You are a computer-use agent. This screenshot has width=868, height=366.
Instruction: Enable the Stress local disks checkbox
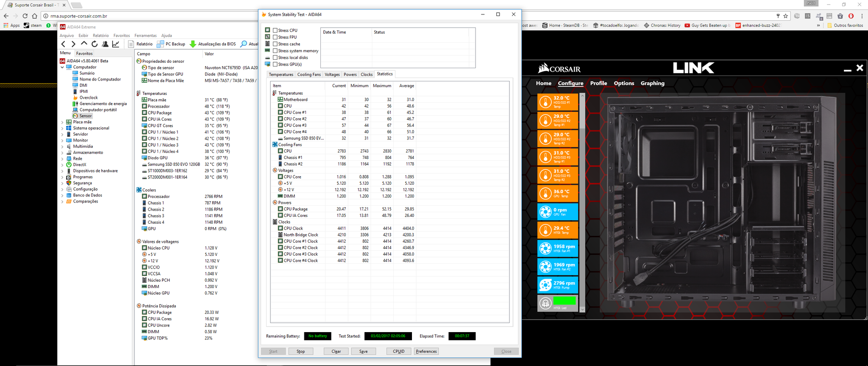[275, 58]
